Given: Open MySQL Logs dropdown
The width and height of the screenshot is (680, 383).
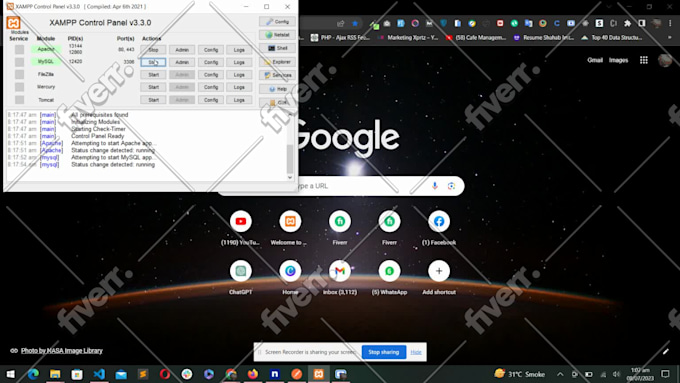Looking at the screenshot, I should click(239, 62).
